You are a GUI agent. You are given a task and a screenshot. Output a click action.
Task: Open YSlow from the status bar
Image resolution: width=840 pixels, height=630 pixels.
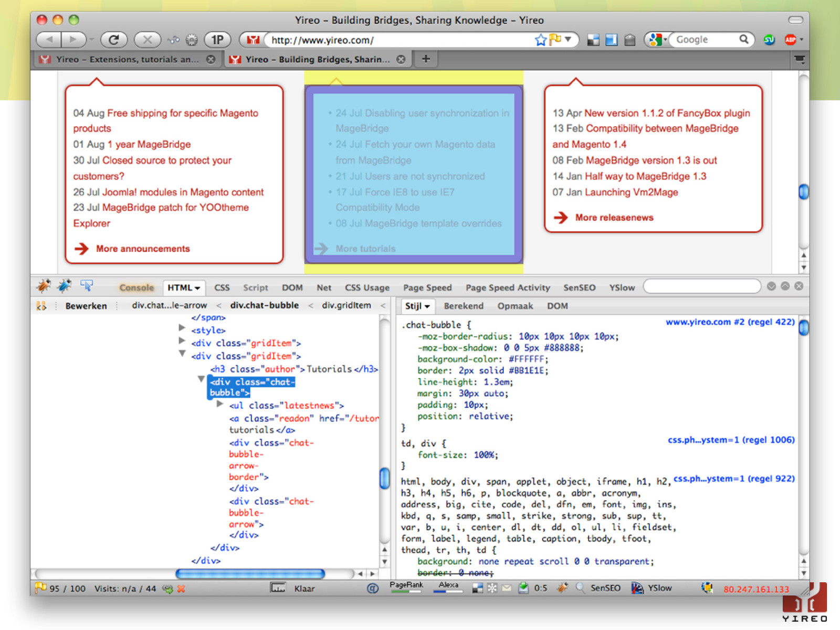pyautogui.click(x=652, y=588)
